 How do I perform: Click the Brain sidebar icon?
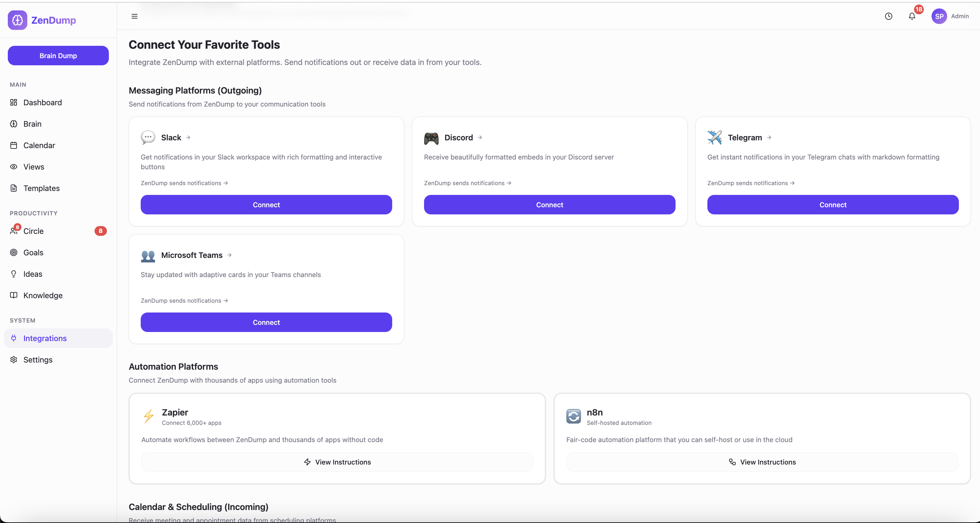(x=14, y=124)
